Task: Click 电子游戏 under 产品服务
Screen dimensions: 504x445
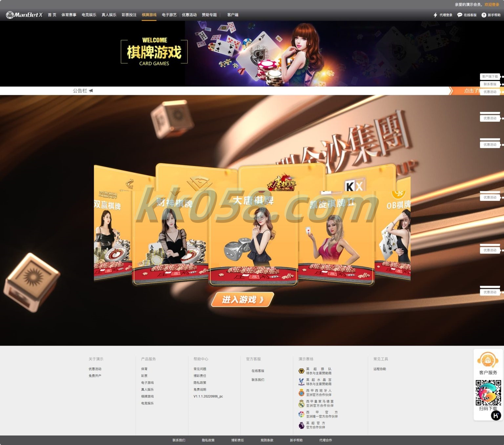Action: (x=147, y=383)
